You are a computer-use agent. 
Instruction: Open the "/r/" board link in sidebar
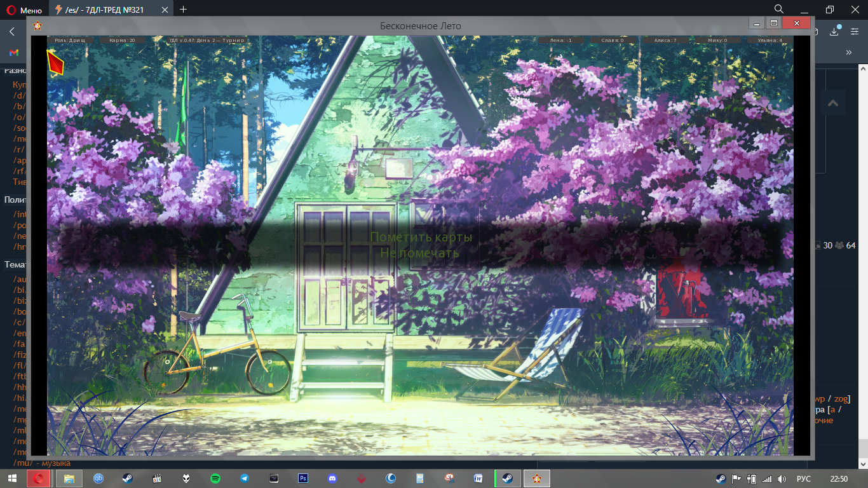[x=18, y=150]
